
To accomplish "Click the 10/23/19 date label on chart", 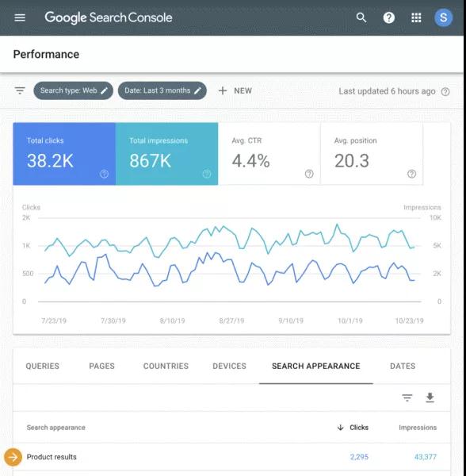I will pos(409,321).
